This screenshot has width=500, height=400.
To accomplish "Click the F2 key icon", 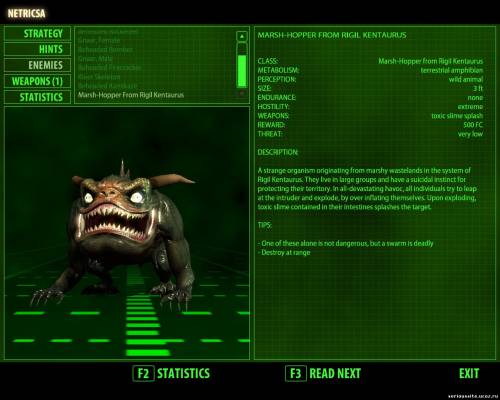I will coord(143,373).
